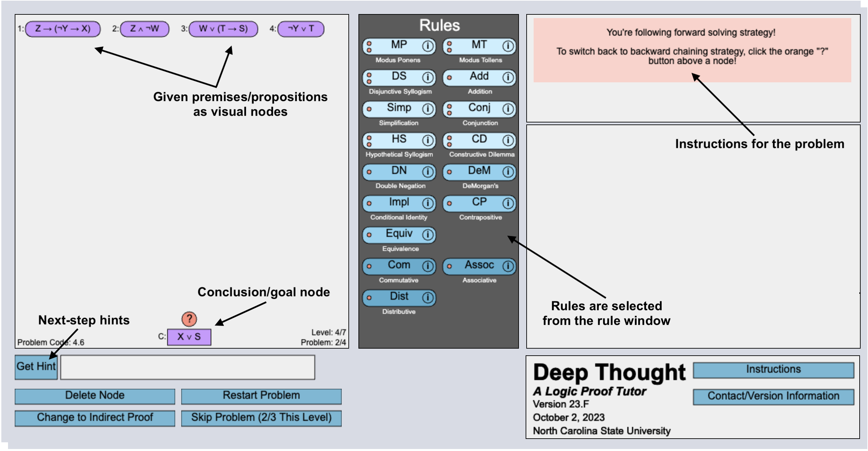Click info icon on Assoc rule
The width and height of the screenshot is (868, 451).
point(508,266)
